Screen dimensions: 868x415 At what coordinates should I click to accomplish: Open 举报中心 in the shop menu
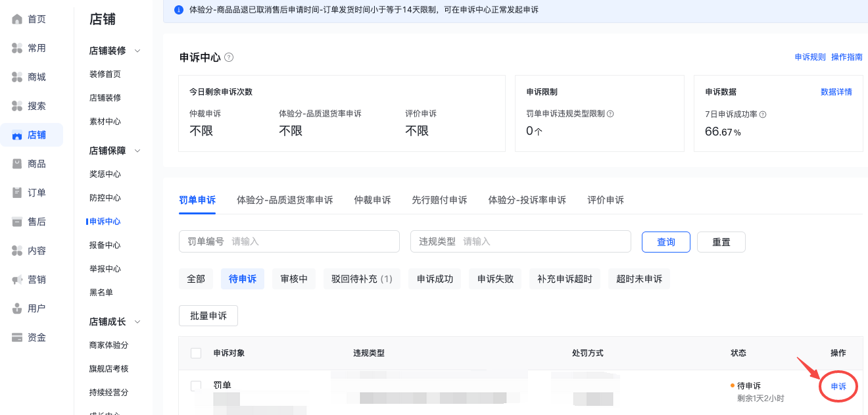[105, 269]
